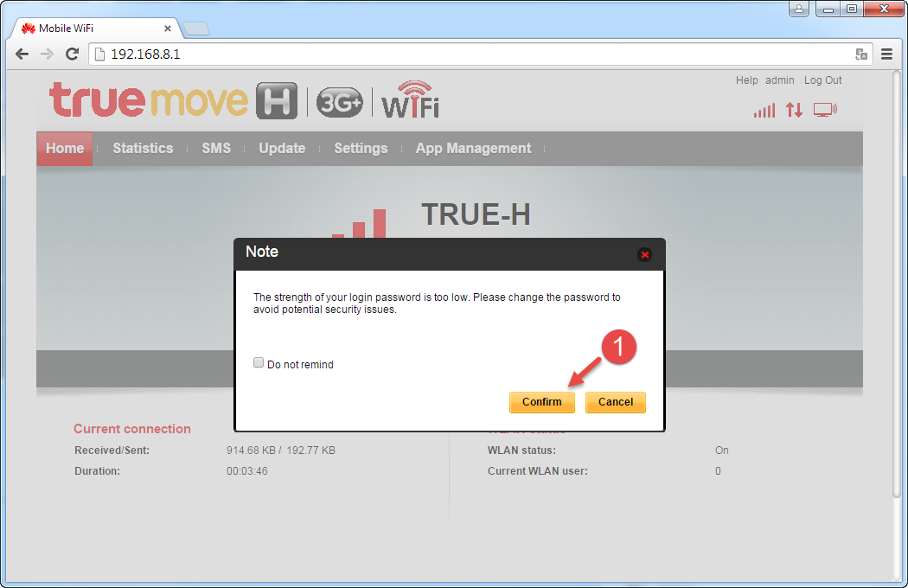This screenshot has width=908, height=588.
Task: Click the Duration value 00:03:46
Action: (247, 471)
